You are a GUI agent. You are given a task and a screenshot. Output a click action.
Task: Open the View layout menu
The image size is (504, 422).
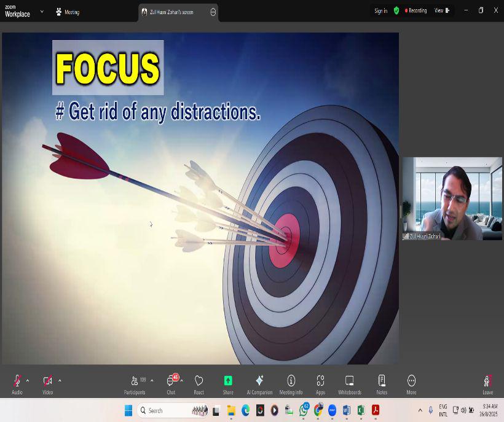pyautogui.click(x=442, y=10)
